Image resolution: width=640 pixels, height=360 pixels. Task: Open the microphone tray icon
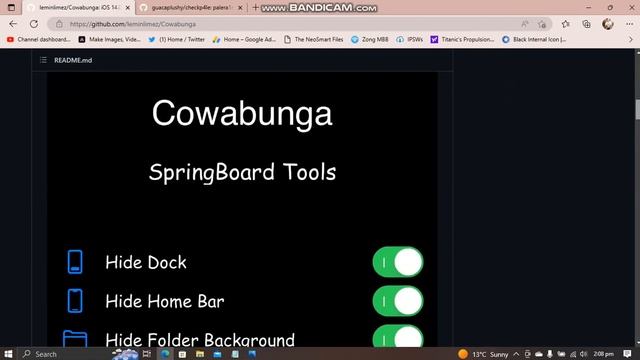[550, 354]
